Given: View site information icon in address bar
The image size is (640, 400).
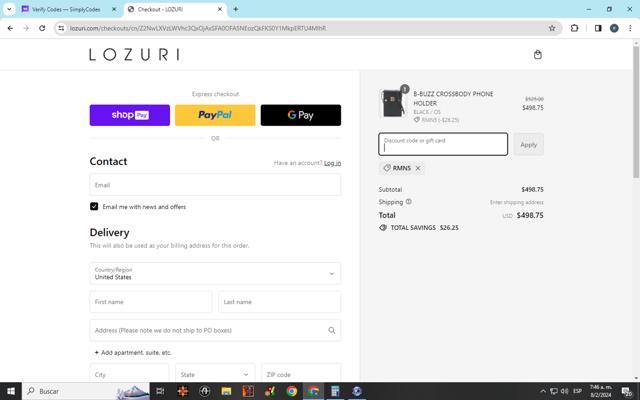Looking at the screenshot, I should (61, 28).
